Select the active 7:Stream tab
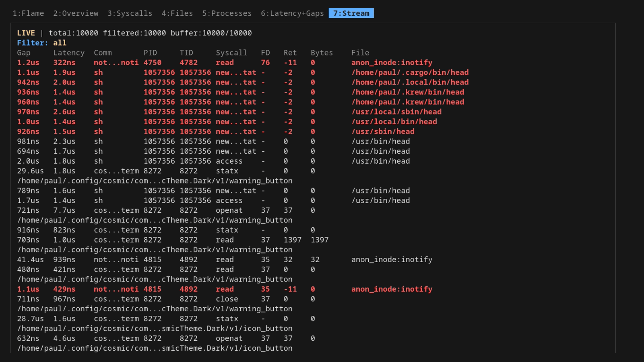This screenshot has height=362, width=644. 351,13
